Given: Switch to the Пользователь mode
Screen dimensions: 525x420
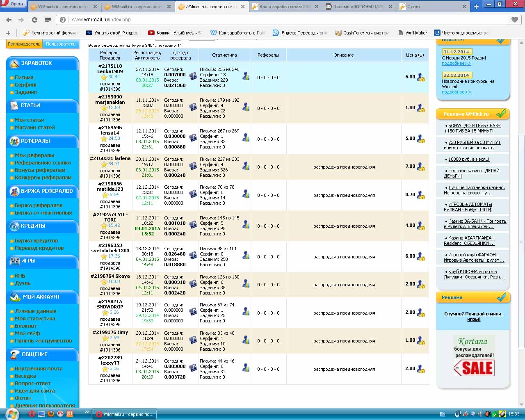Looking at the screenshot, I should coord(61,44).
